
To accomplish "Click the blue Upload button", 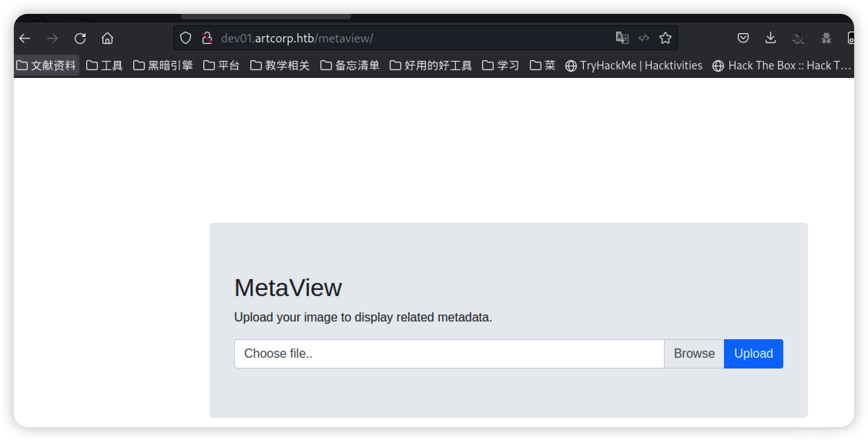I will tap(753, 353).
